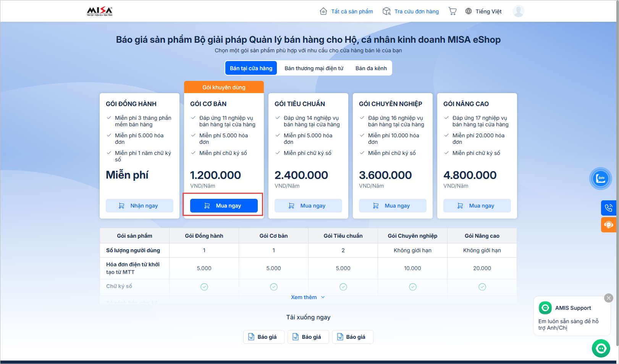Click the 1.200.000 price
This screenshot has width=619, height=364.
click(x=215, y=175)
